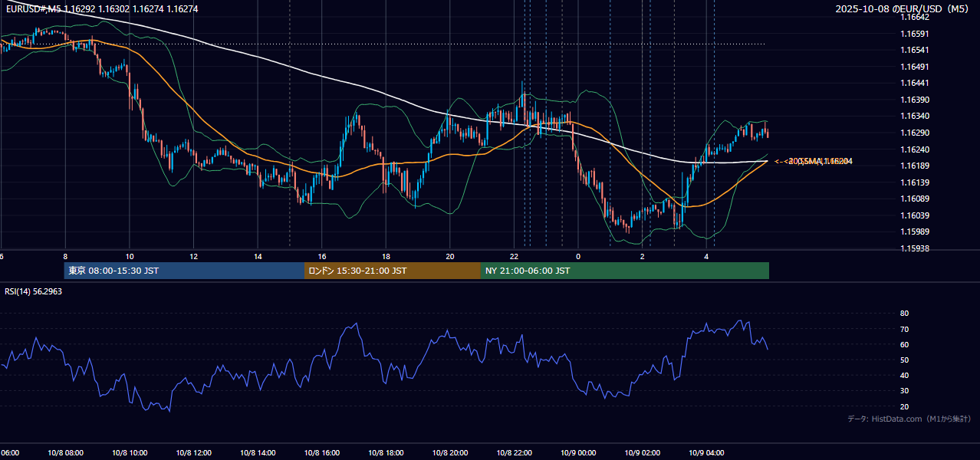
Task: Click RSI scale level 80
Action: point(904,314)
